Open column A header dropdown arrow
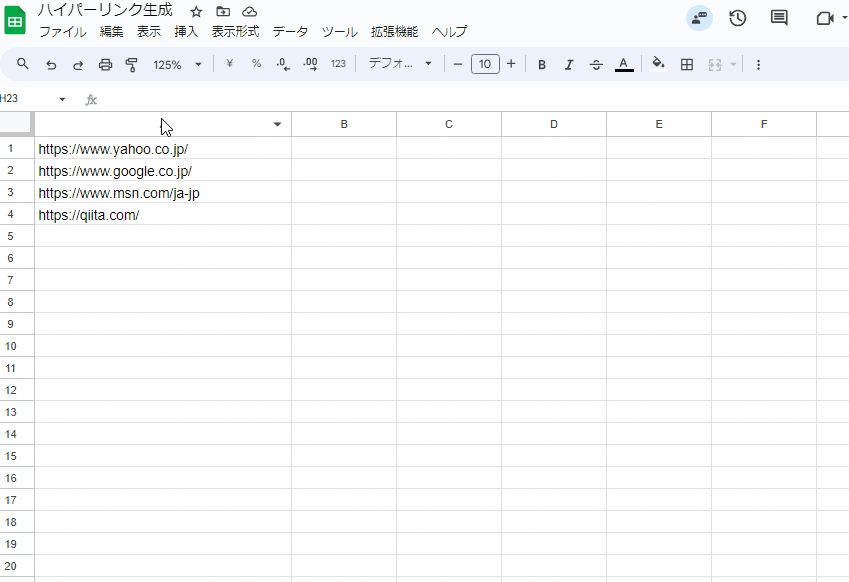 277,124
